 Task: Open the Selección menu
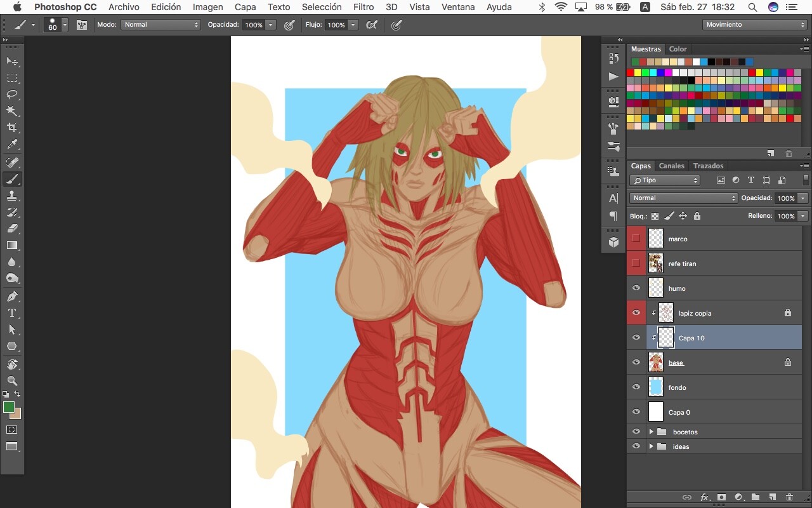[322, 7]
